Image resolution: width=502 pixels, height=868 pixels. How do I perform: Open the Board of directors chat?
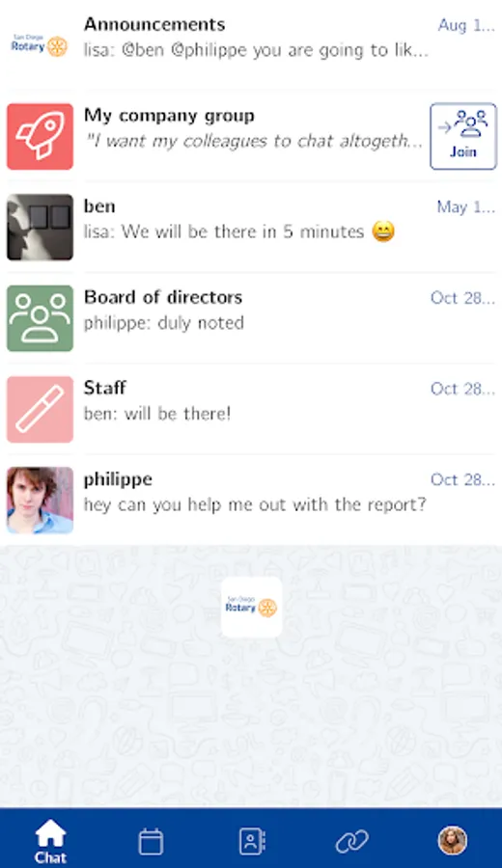pos(251,318)
